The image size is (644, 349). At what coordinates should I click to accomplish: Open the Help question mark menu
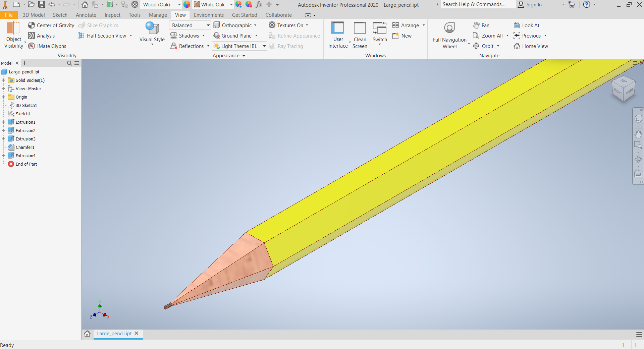pos(586,4)
